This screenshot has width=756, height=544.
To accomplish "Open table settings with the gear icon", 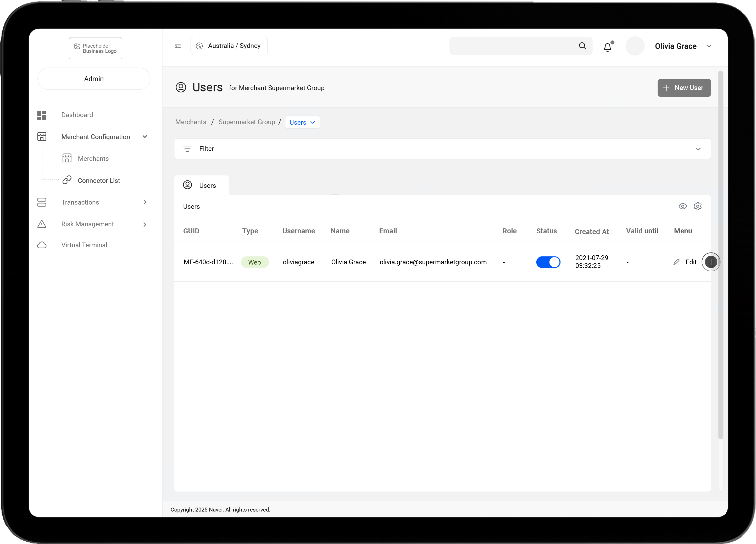I will tap(698, 206).
